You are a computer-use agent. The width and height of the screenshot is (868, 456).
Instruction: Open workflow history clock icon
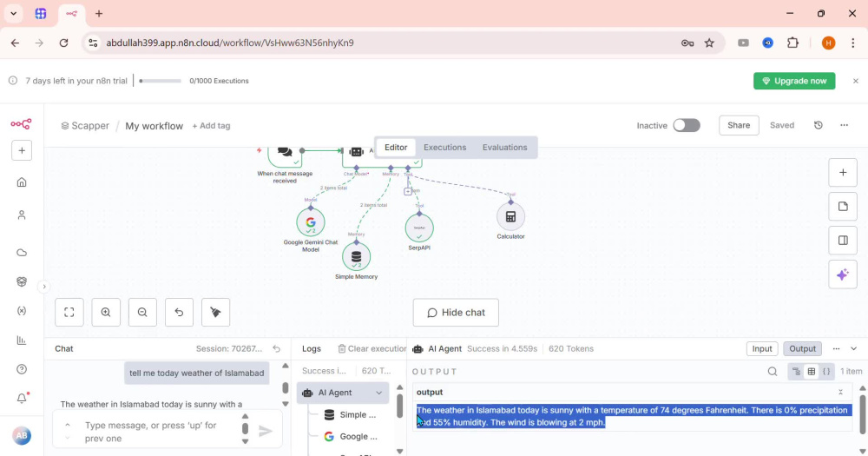819,125
